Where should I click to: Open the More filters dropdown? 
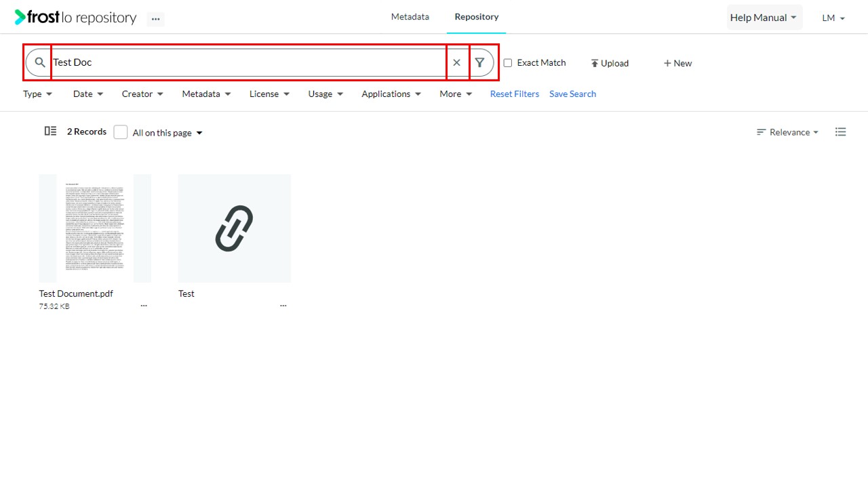[x=456, y=94]
